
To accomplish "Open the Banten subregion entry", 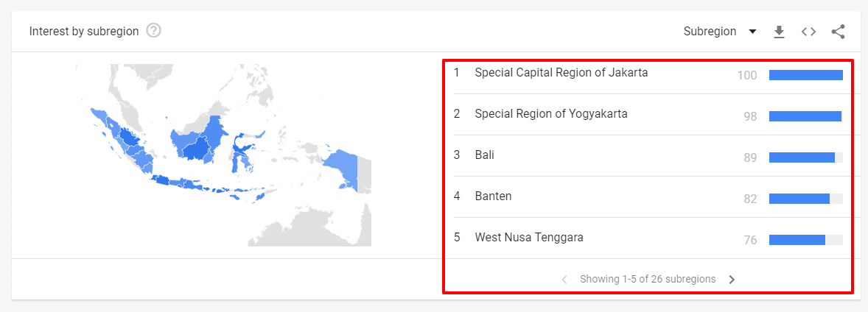I will click(x=493, y=196).
